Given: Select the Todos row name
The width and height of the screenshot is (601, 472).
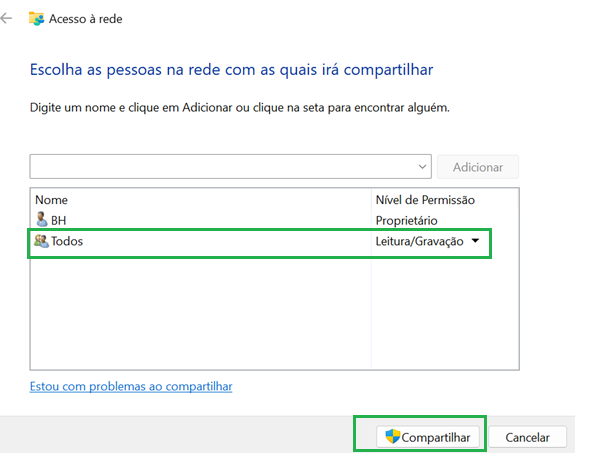Looking at the screenshot, I should point(67,241).
